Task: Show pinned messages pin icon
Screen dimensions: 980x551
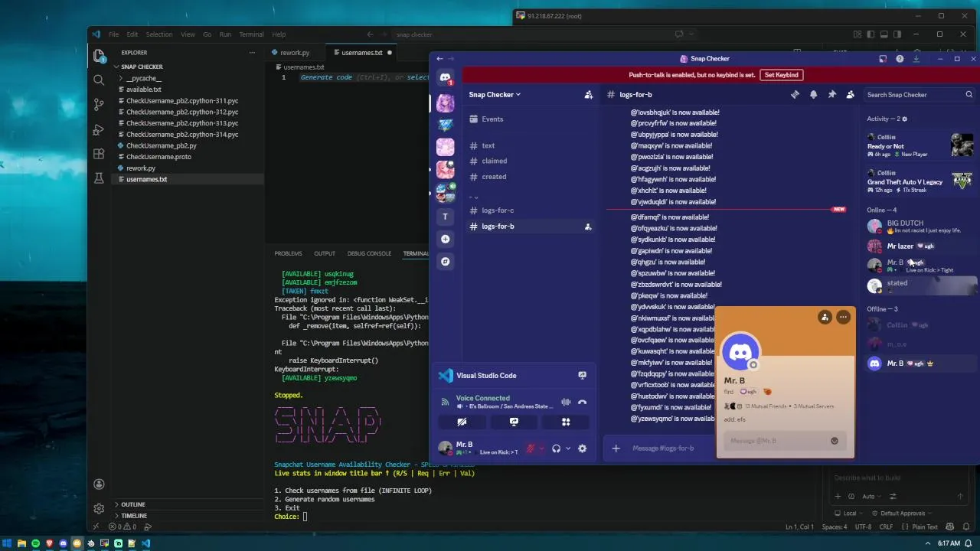Action: 831,95
